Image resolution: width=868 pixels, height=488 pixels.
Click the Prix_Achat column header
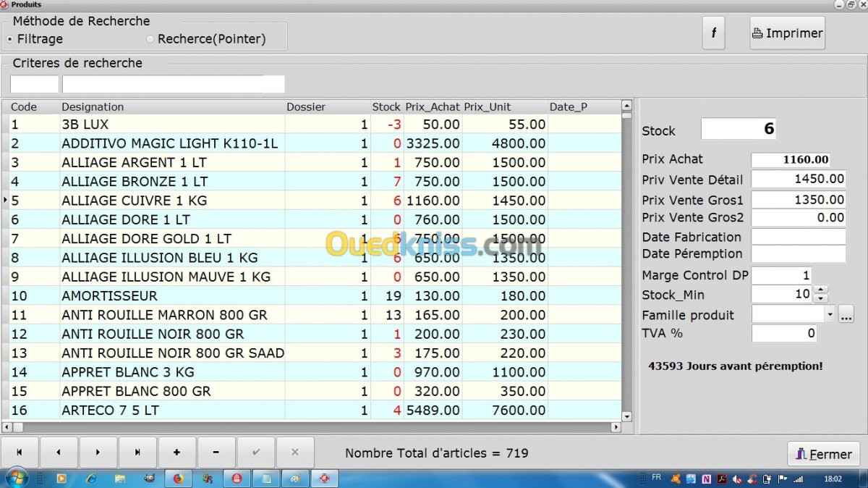[x=433, y=107]
